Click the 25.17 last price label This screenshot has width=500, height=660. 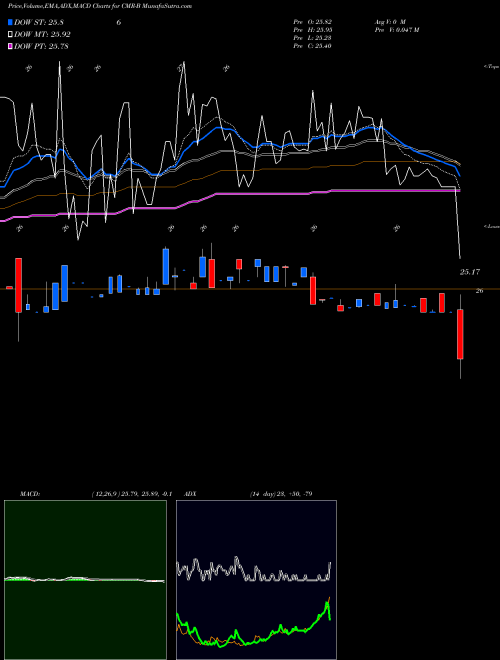470,272
